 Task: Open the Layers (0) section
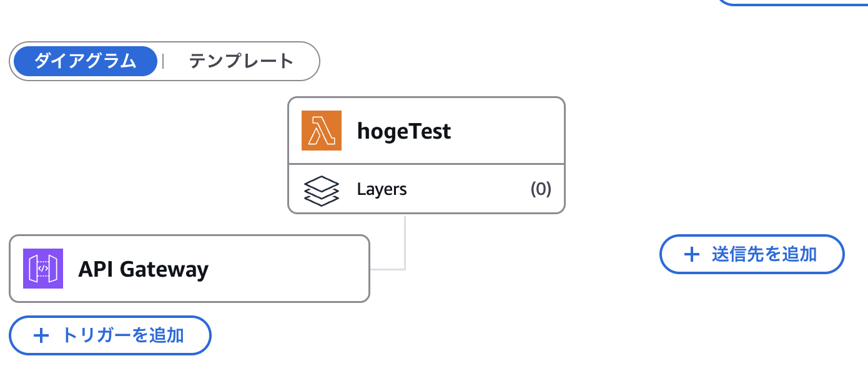coord(427,189)
